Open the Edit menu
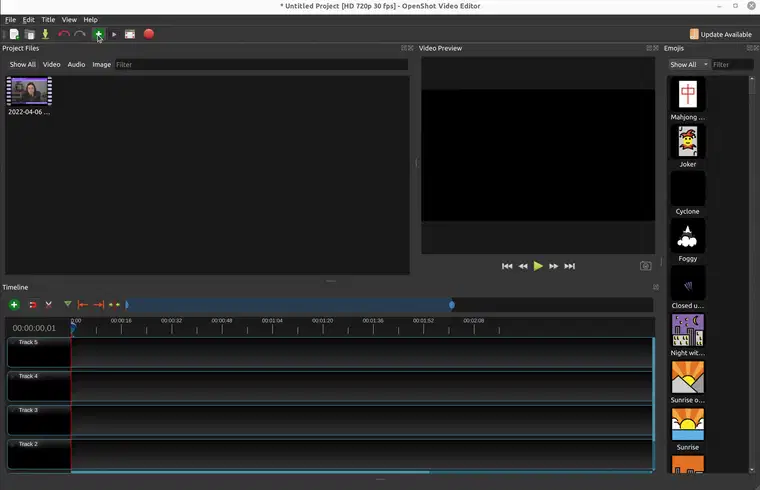This screenshot has width=760, height=490. click(29, 20)
